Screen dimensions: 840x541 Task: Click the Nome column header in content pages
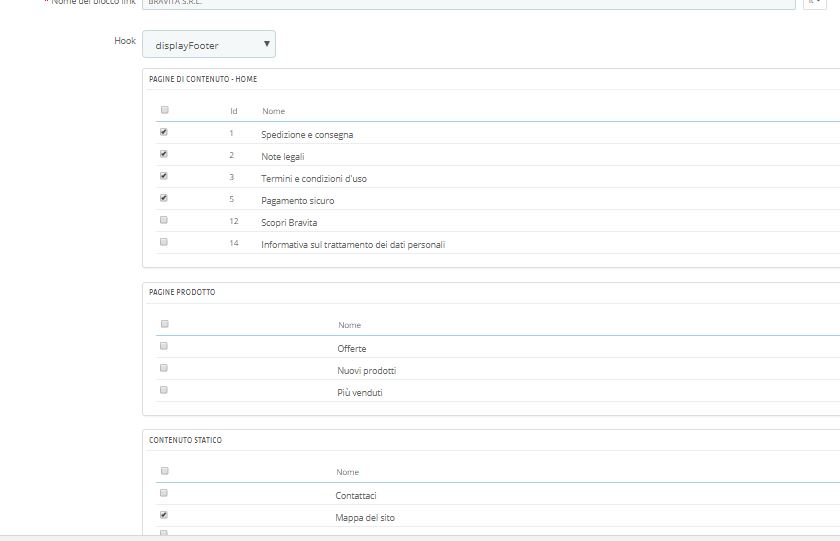point(274,111)
